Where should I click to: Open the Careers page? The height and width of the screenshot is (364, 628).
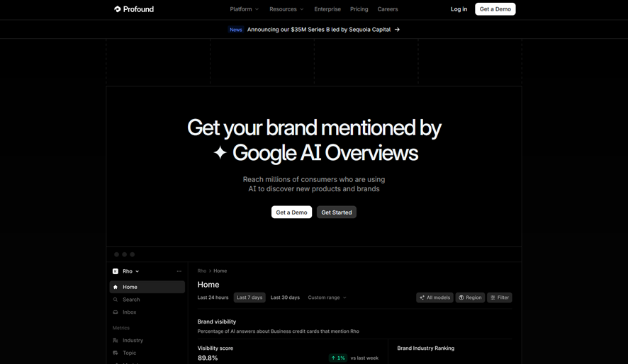coord(388,9)
